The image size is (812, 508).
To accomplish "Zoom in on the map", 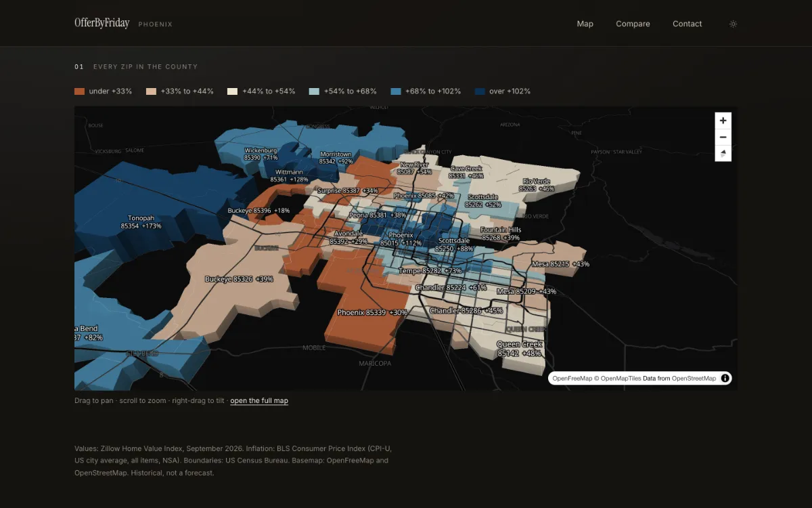I will tap(723, 121).
